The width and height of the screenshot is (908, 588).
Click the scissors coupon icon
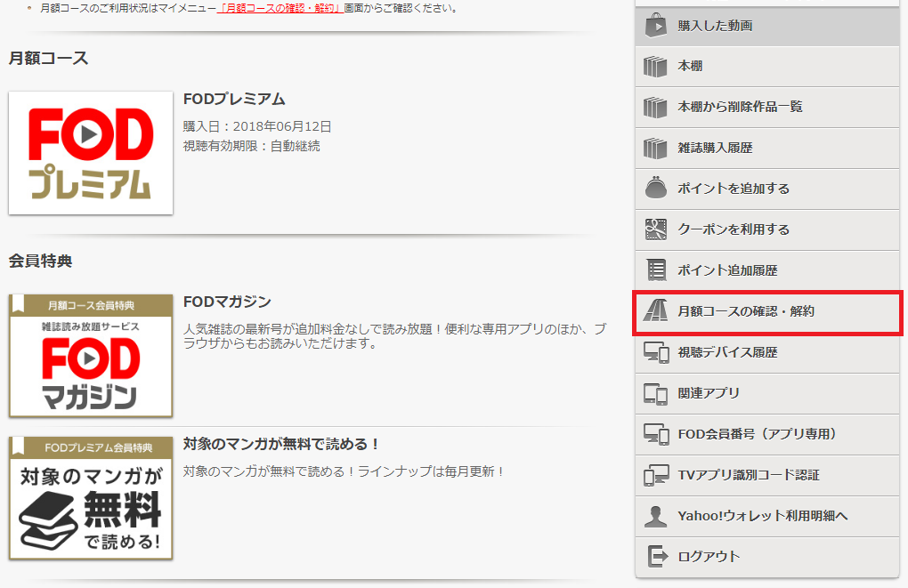[x=655, y=230]
